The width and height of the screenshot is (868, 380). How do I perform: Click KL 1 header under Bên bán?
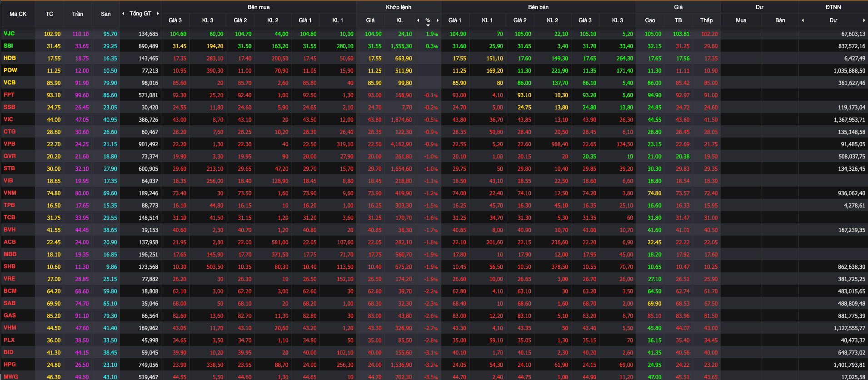(x=488, y=20)
